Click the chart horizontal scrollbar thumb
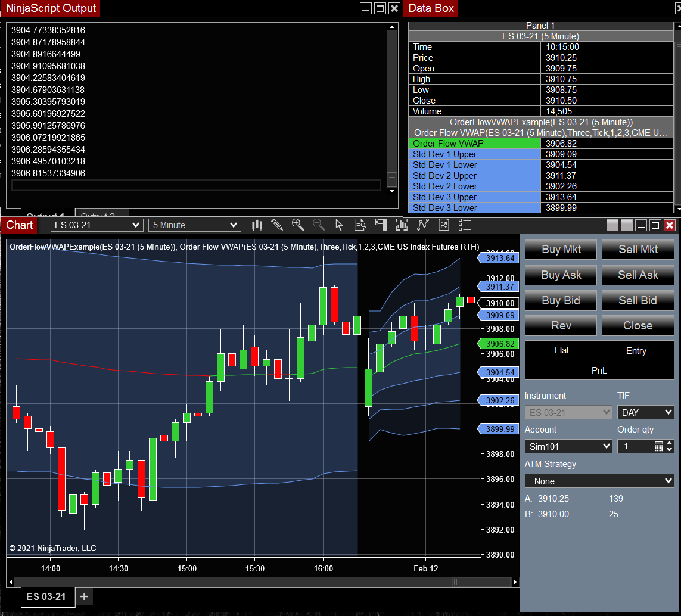This screenshot has width=681, height=616. click(481, 581)
